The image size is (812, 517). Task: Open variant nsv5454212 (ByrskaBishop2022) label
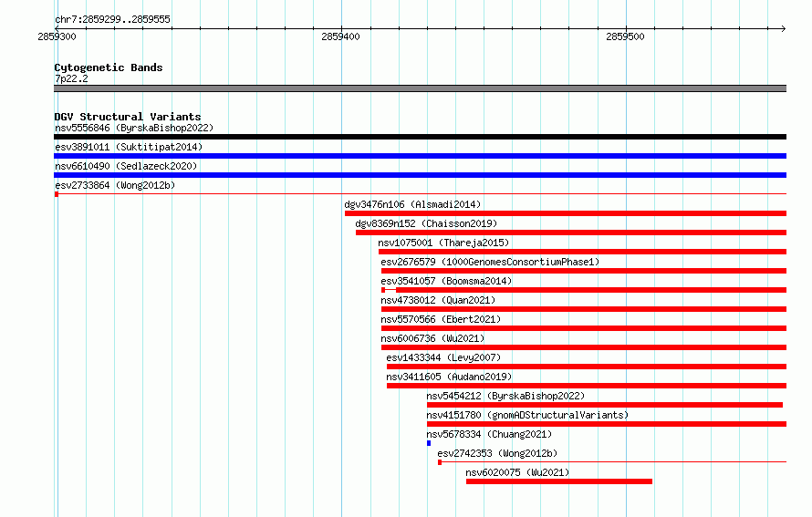(506, 396)
